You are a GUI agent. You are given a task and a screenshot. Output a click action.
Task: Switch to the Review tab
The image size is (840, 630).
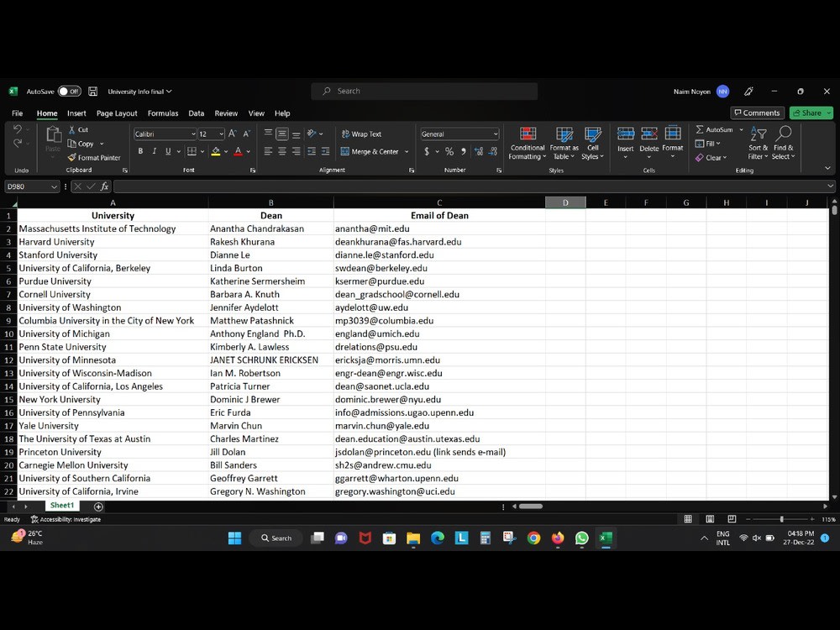click(x=226, y=113)
